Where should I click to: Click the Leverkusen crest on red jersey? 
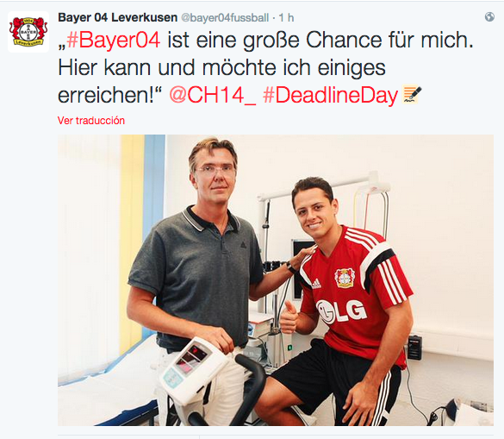[x=345, y=278]
